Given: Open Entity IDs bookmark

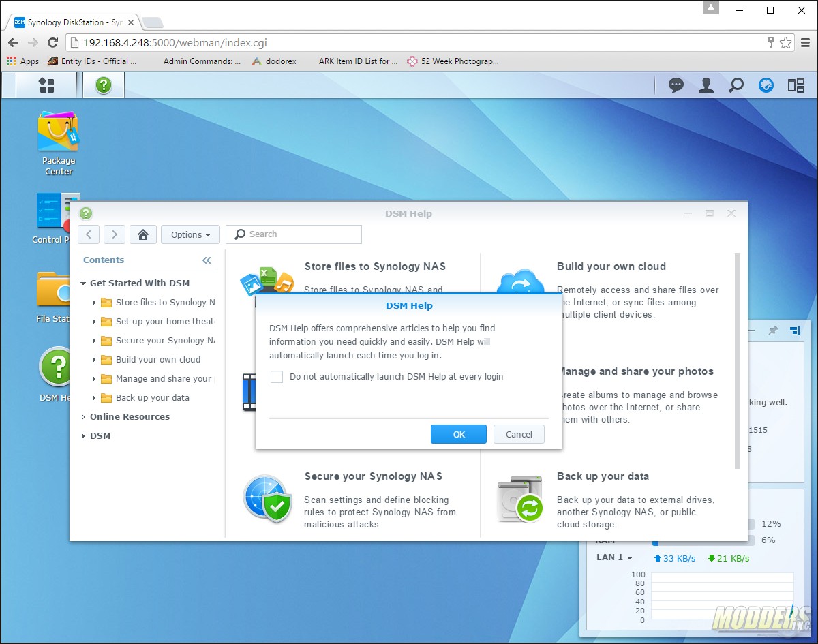Looking at the screenshot, I should [92, 61].
